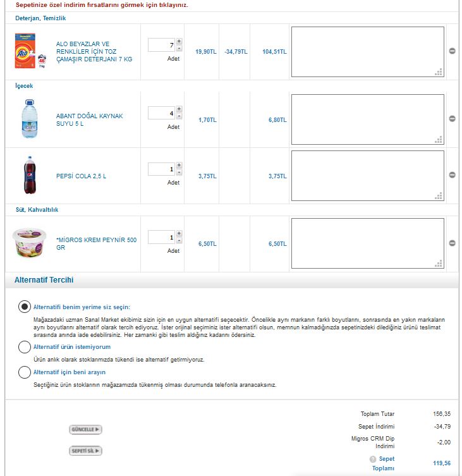Click the SEPETİ SİL button
The image size is (462, 476).
click(x=85, y=451)
